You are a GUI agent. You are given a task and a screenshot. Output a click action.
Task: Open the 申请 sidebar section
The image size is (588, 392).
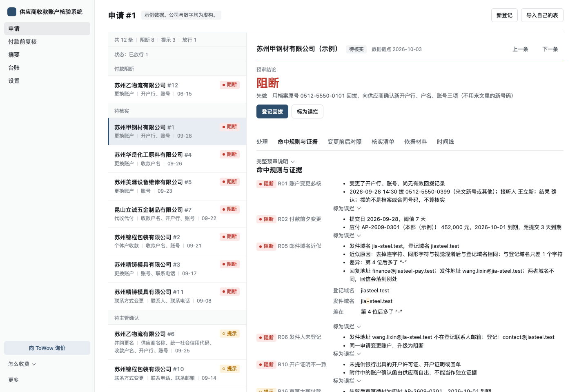tap(47, 29)
